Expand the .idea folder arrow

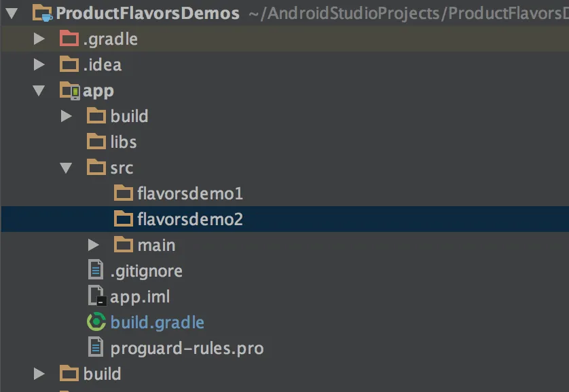coord(39,64)
